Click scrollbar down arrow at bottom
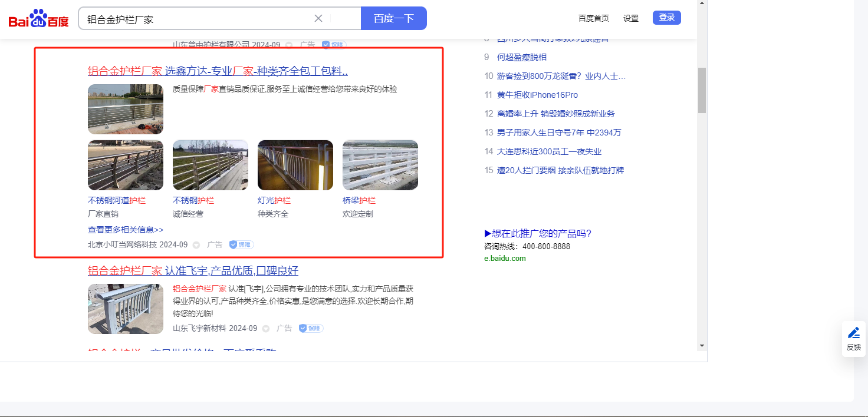868x417 pixels. (702, 346)
